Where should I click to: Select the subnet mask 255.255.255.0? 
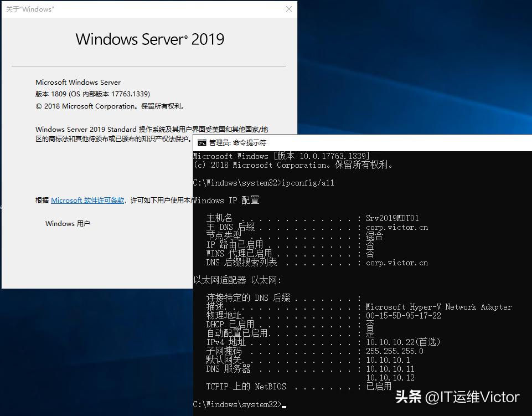[x=395, y=351]
